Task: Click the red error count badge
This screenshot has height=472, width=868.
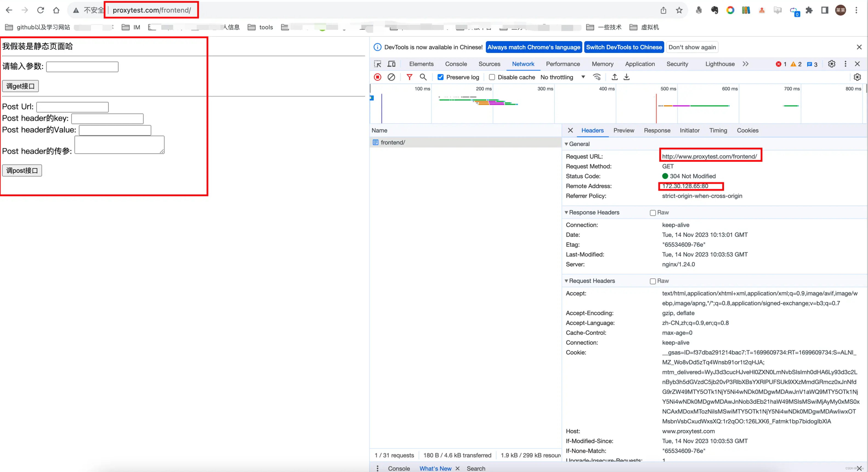Action: 781,64
